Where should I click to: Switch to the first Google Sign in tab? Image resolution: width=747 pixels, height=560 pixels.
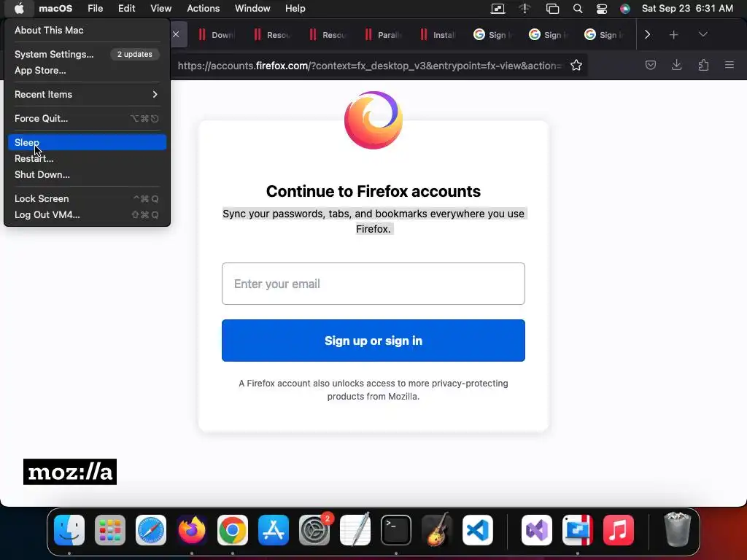click(x=493, y=35)
